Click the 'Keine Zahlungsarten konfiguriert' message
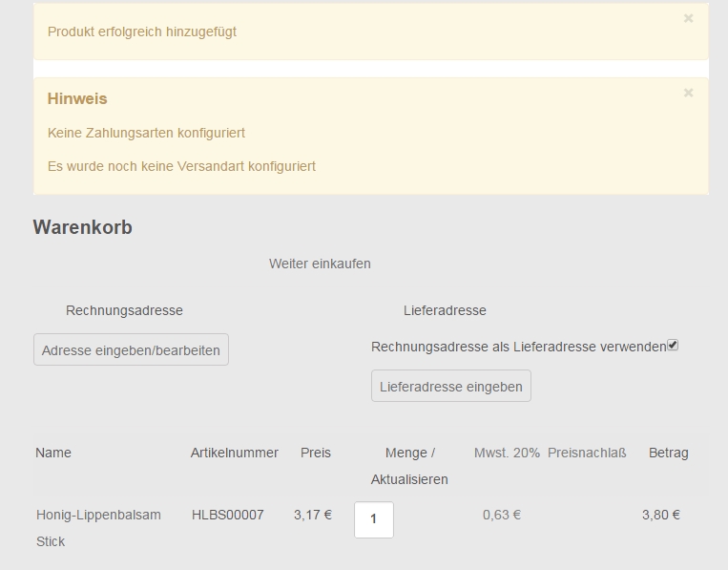The image size is (728, 570). pos(146,133)
